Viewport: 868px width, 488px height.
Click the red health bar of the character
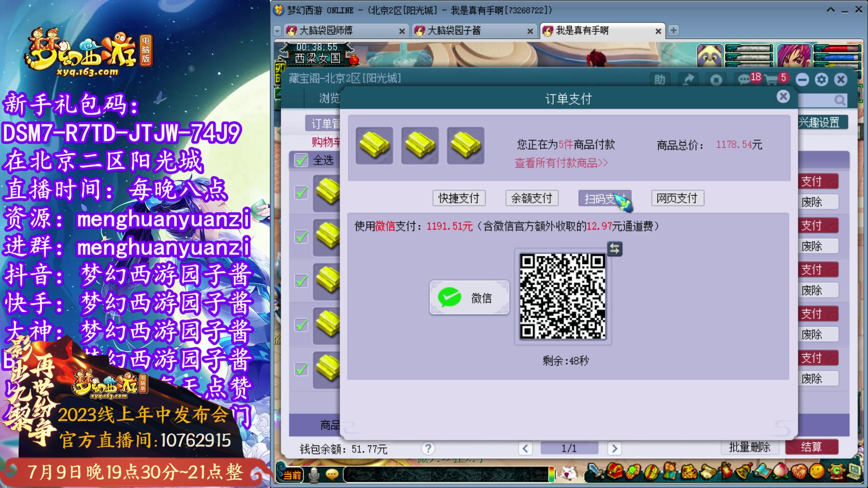837,48
